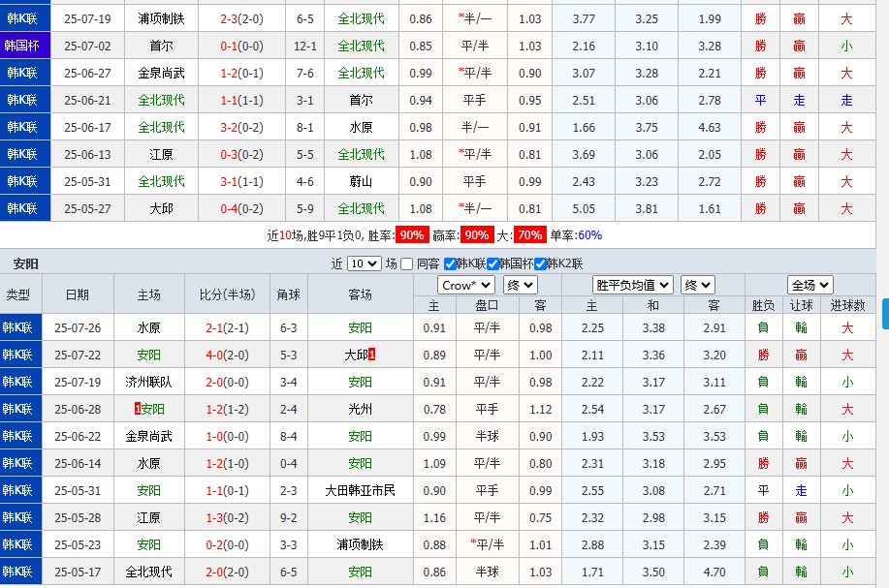Viewport: 889px width, 588px height.
Task: Click the 光州 away team link
Action: [x=361, y=409]
